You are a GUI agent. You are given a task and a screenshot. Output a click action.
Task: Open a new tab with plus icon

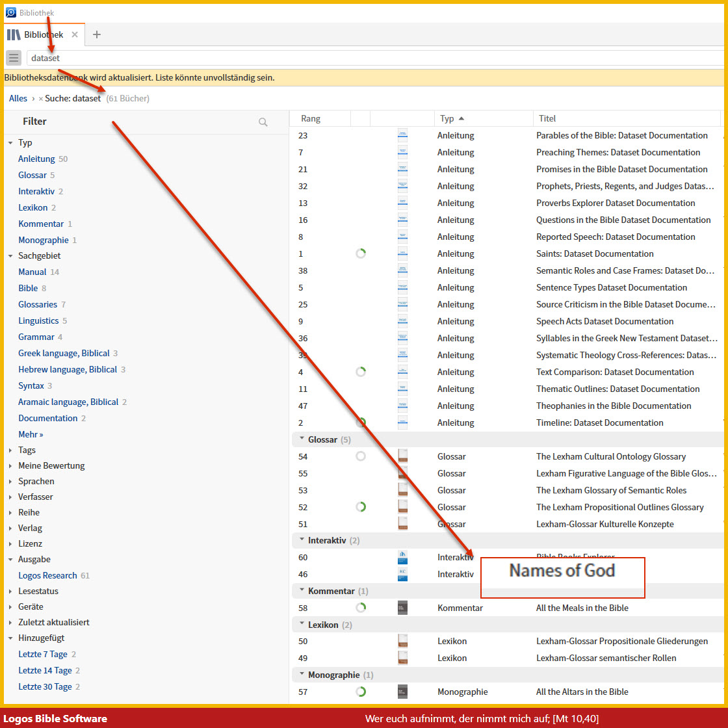coord(97,34)
